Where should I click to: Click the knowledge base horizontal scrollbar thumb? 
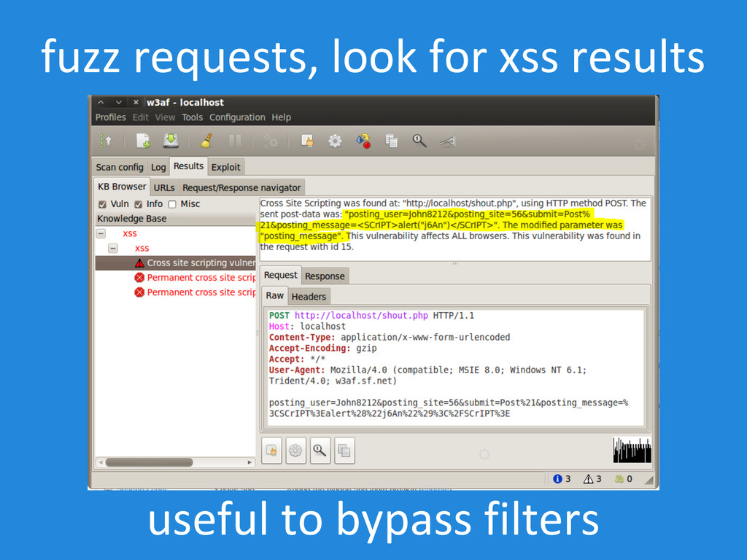coord(149,462)
